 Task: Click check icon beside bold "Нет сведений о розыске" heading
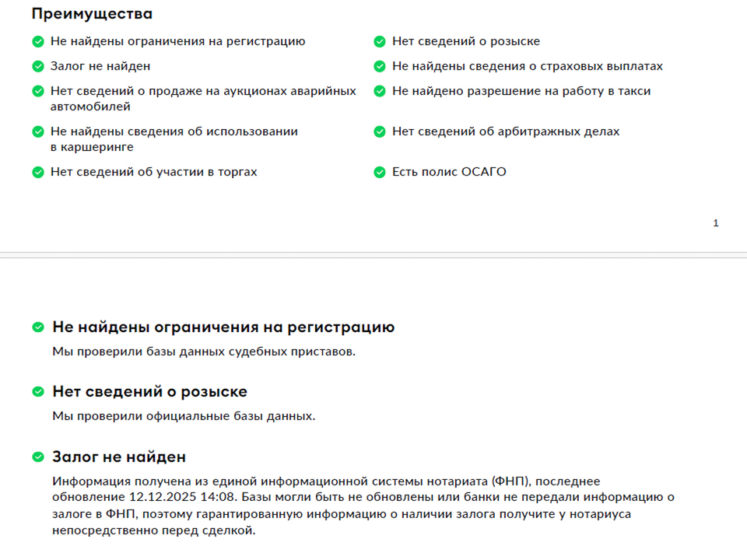tap(37, 392)
